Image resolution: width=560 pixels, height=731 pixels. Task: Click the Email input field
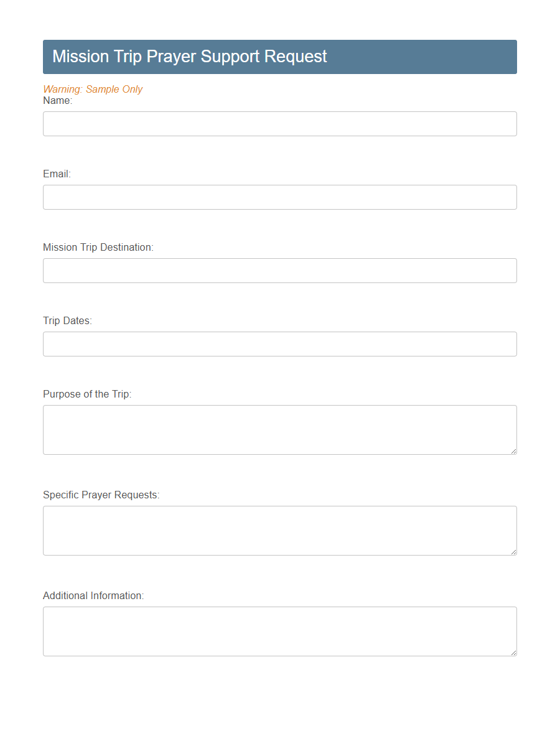(279, 197)
